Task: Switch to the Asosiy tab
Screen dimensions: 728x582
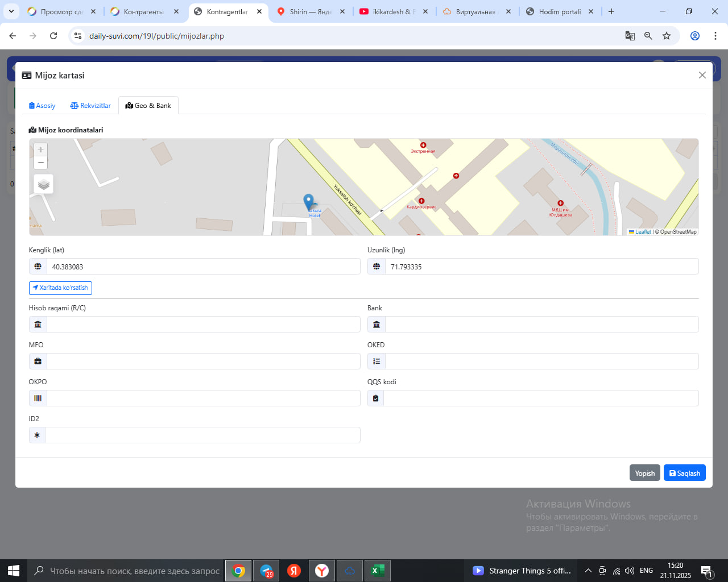Action: (42, 106)
